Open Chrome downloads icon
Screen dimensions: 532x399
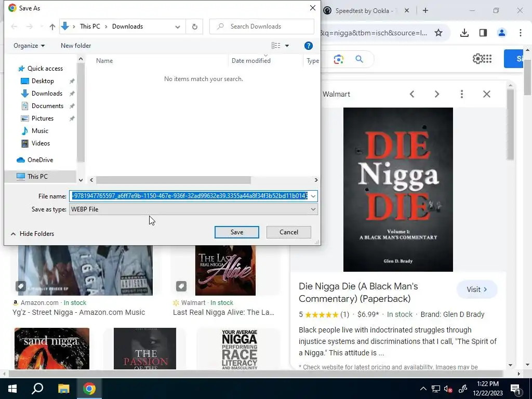point(464,33)
